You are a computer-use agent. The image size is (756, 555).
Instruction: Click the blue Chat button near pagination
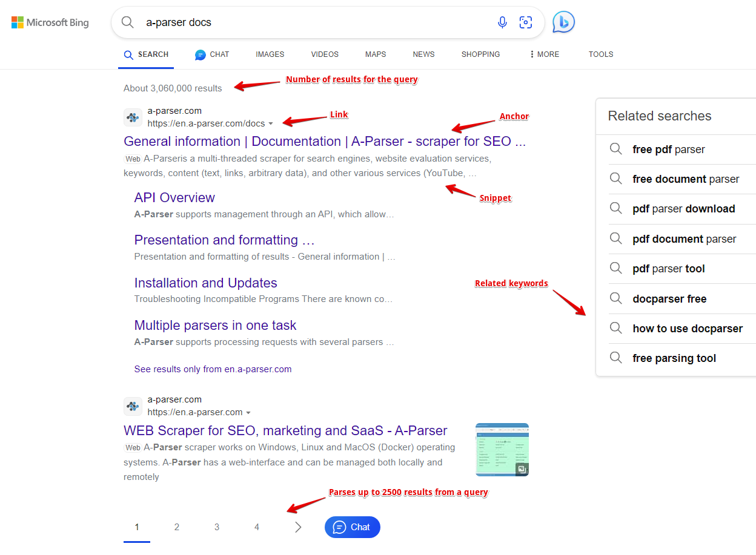(x=353, y=527)
